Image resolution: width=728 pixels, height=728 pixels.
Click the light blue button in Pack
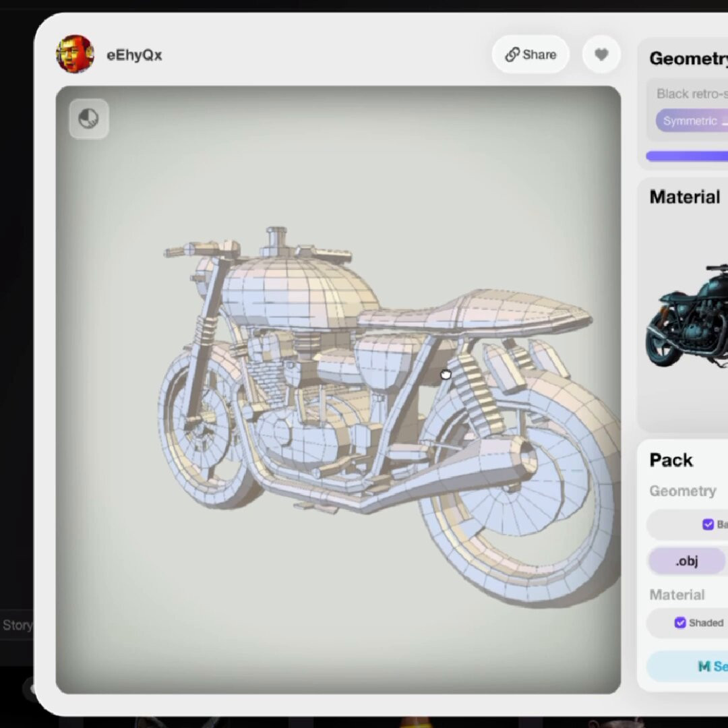point(687,666)
